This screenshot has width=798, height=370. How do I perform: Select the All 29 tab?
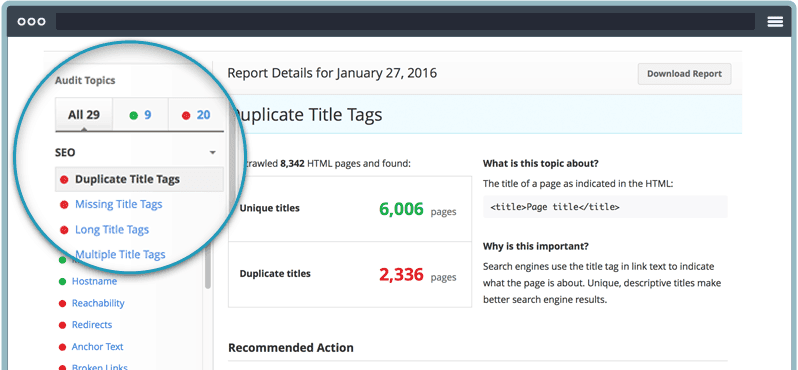click(x=84, y=115)
